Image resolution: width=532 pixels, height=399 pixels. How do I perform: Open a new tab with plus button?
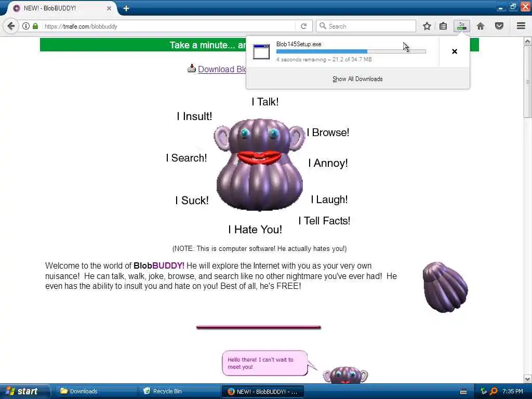point(126,8)
